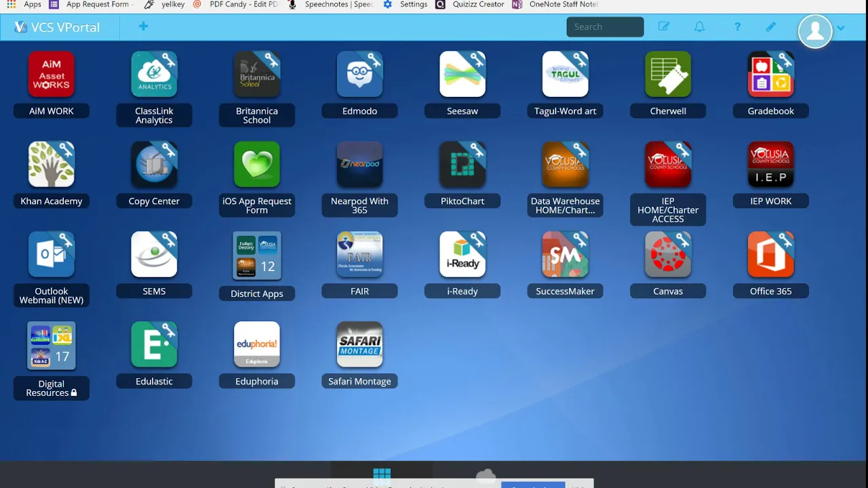Click the plus add-app button
This screenshot has width=868, height=488.
tap(143, 26)
